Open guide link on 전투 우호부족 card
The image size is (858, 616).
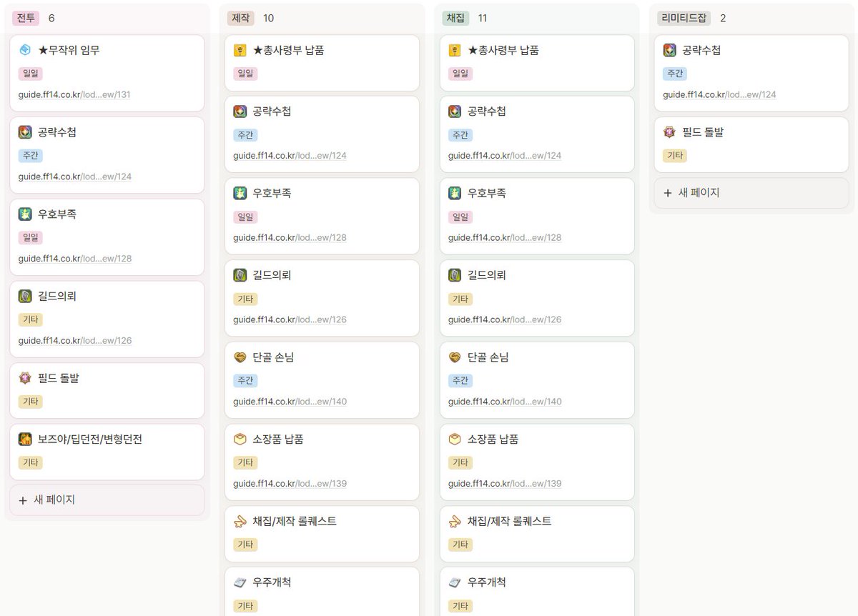click(x=75, y=259)
